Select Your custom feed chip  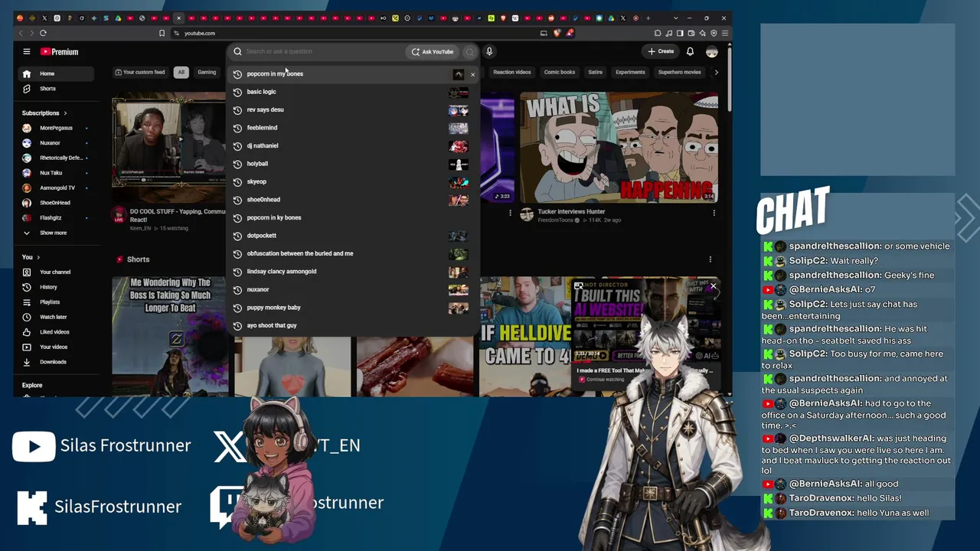[x=140, y=73]
